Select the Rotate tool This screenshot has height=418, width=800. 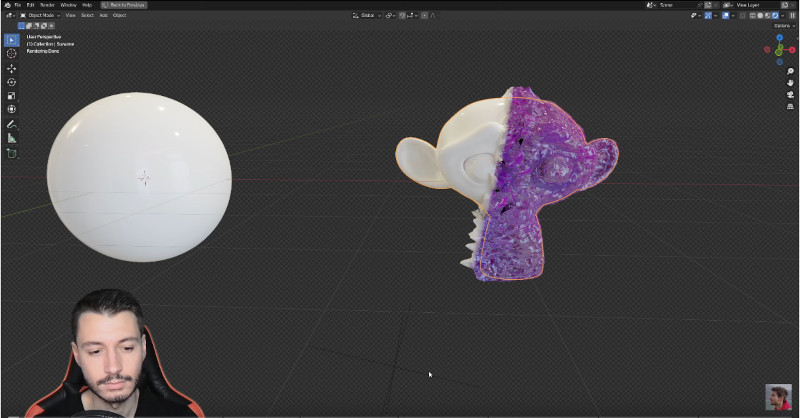point(11,82)
